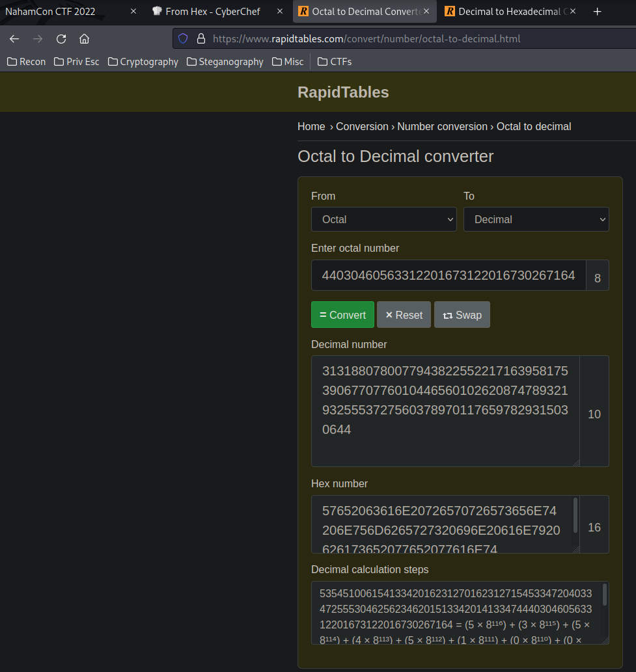Close the From Hex - CyberChef tab

280,12
